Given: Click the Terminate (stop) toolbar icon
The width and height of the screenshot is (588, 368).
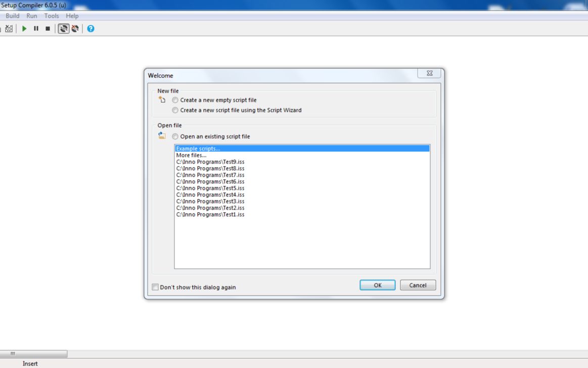Looking at the screenshot, I should coord(47,28).
